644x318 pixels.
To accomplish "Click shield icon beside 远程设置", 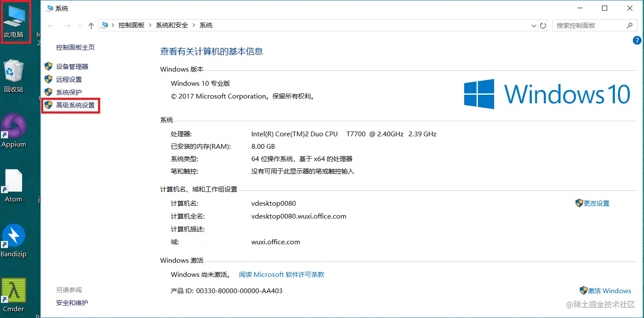I will [48, 79].
